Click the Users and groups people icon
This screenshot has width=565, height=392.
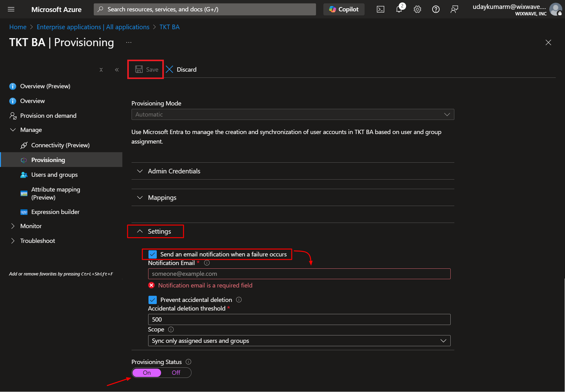[24, 175]
